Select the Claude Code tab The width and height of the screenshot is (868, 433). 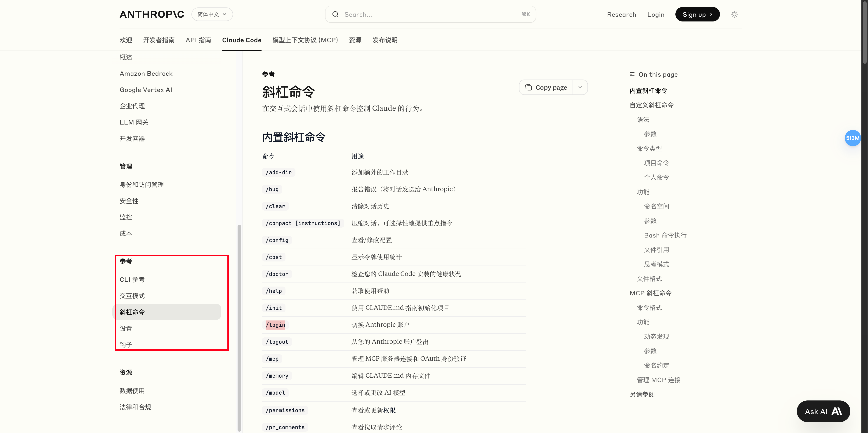pyautogui.click(x=242, y=40)
